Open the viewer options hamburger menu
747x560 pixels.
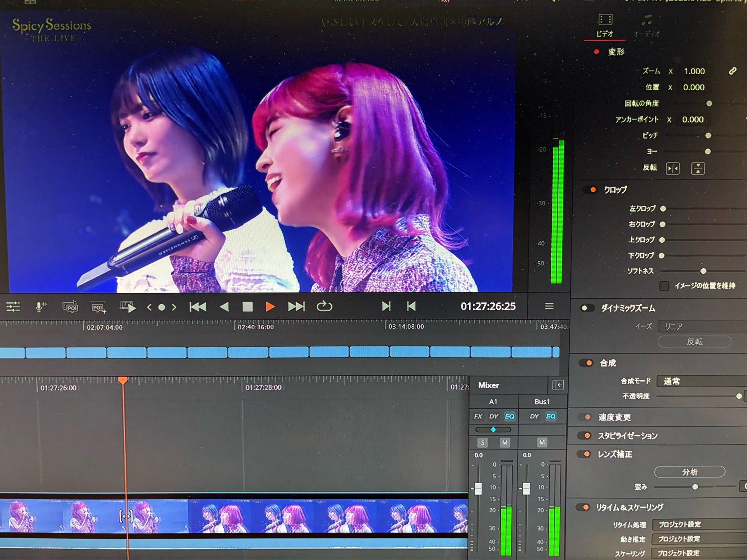point(549,306)
